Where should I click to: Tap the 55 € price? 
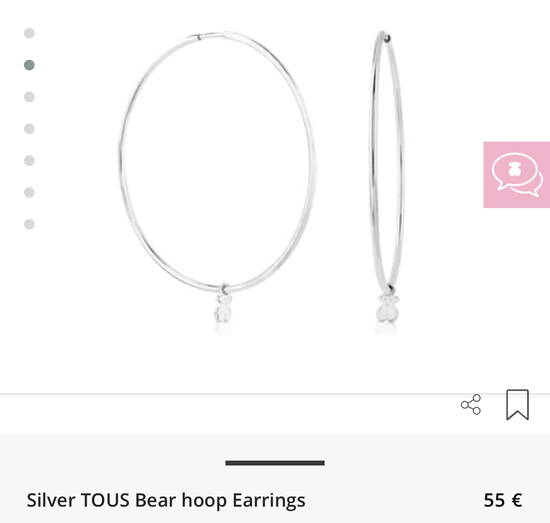503,500
